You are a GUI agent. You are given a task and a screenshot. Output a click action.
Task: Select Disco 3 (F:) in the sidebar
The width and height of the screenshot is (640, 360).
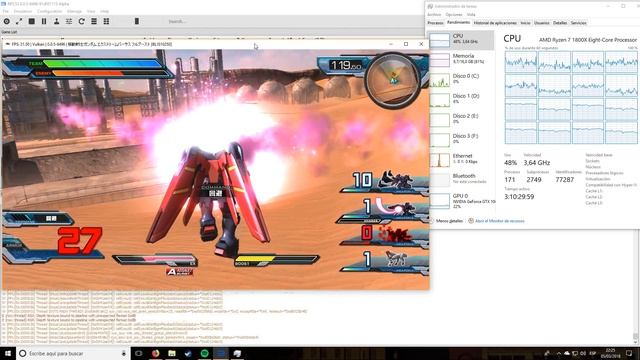[461, 140]
